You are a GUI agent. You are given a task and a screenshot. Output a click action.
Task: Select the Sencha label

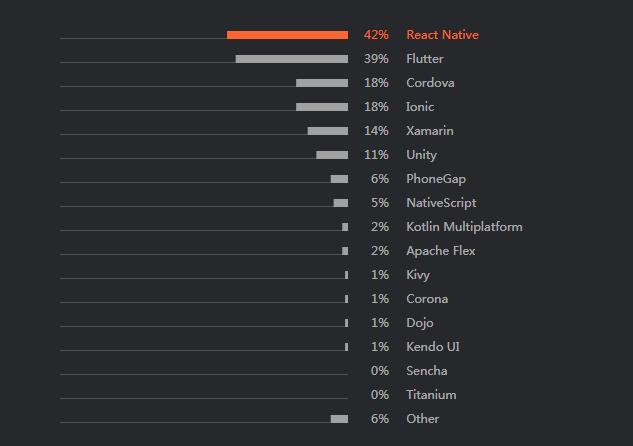point(427,371)
